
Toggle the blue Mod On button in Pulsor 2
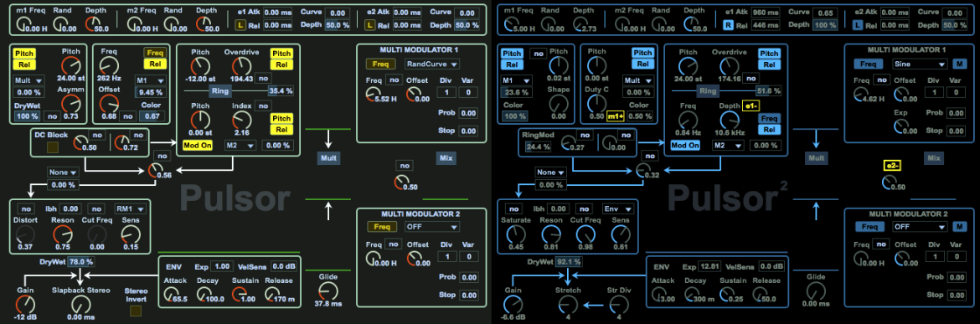click(685, 145)
